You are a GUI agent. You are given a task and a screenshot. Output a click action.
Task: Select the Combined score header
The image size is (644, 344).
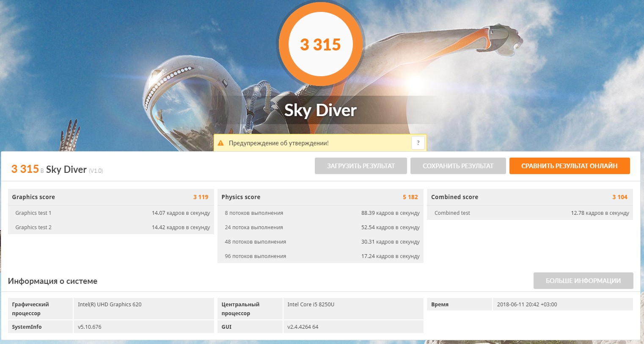point(530,197)
